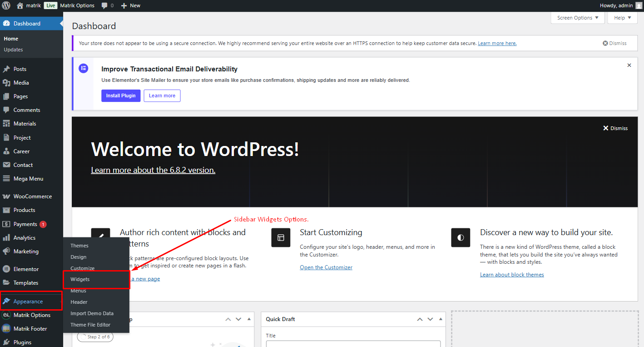644x347 pixels.
Task: Open the Matrik Options admin bar item
Action: (x=77, y=5)
